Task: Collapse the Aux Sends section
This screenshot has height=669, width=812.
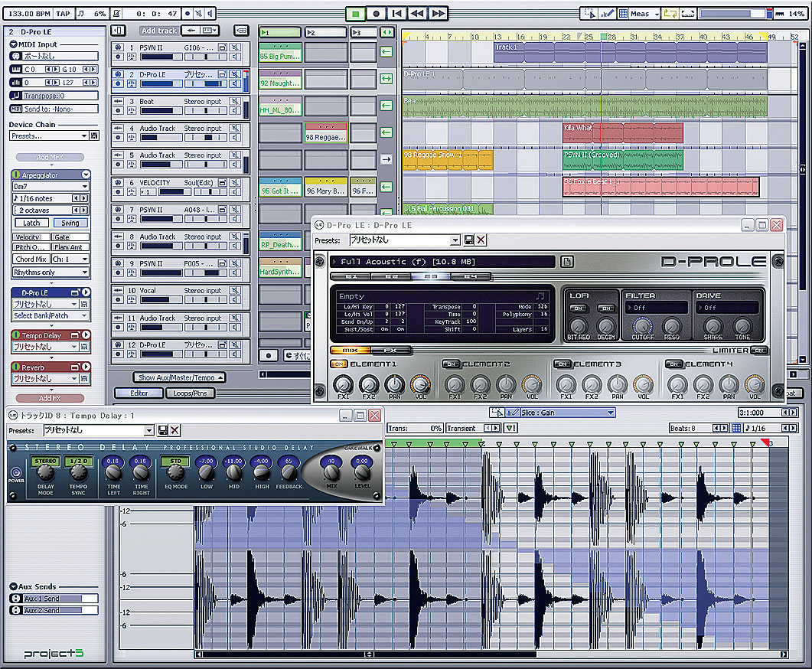Action: [14, 586]
